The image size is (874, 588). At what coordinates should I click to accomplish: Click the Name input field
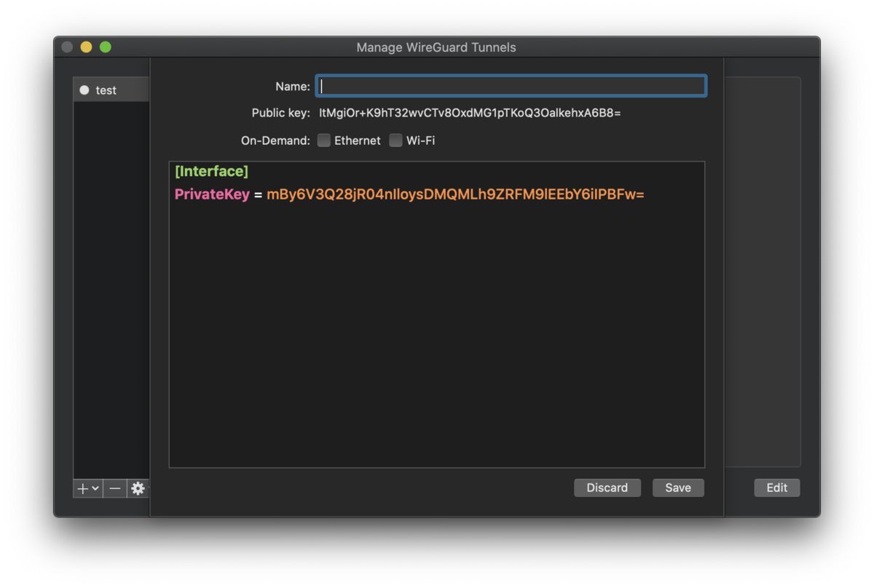[x=511, y=86]
